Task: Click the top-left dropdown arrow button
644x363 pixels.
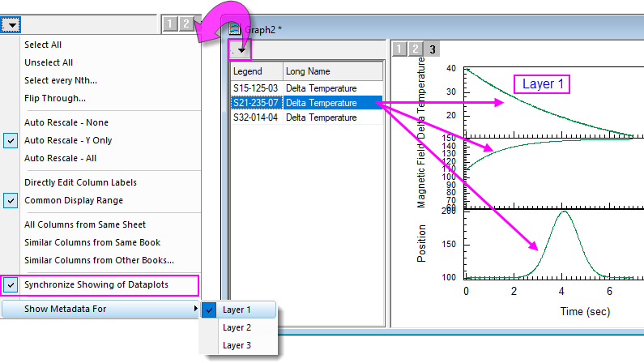Action: [11, 24]
